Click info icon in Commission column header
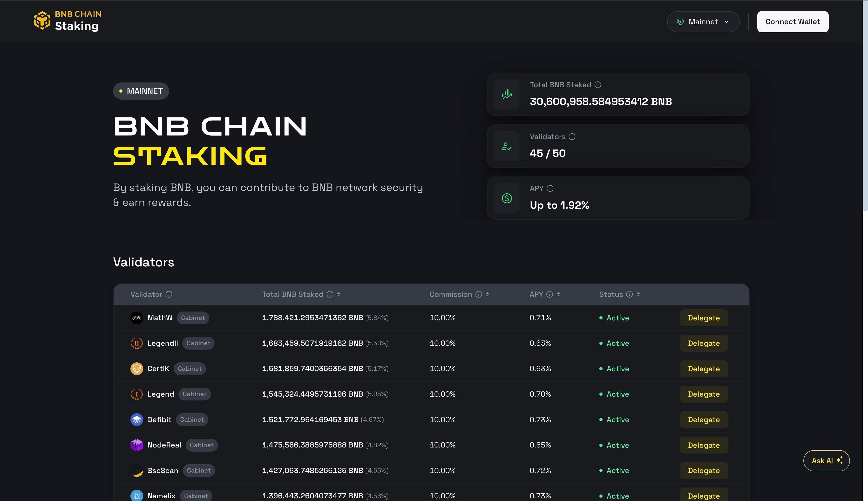 point(479,295)
